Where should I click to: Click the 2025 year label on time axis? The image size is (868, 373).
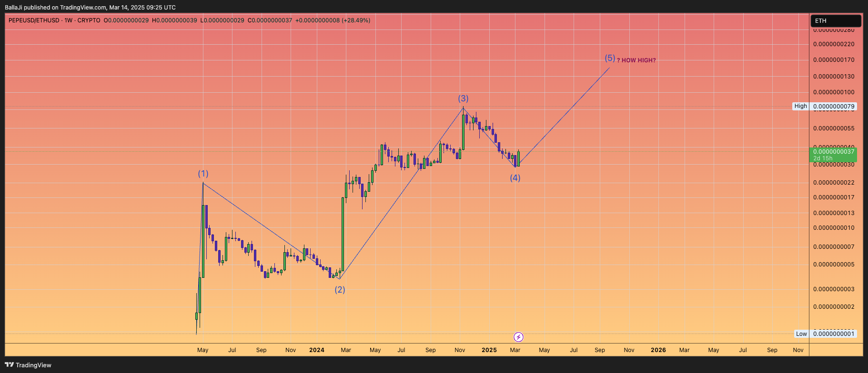(x=489, y=350)
